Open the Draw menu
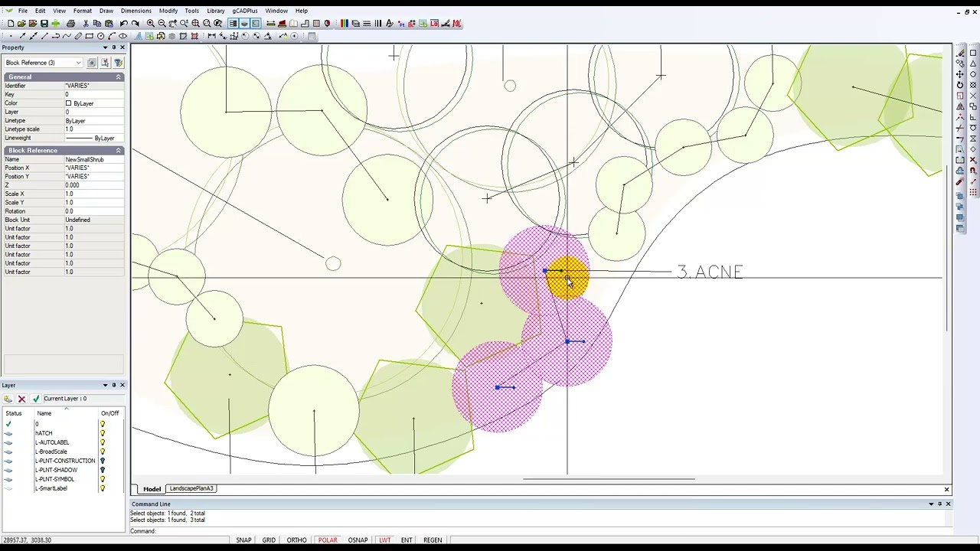Image resolution: width=980 pixels, height=551 pixels. 106,11
